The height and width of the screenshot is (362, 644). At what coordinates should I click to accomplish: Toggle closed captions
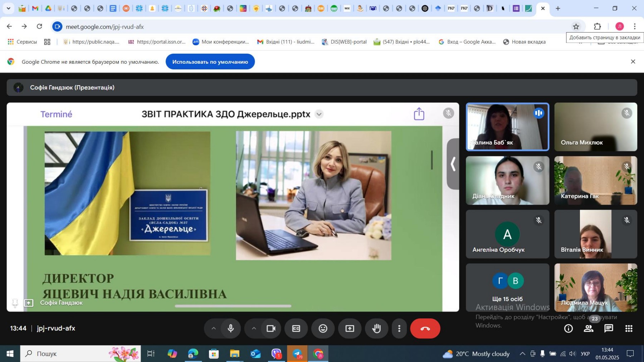click(x=296, y=328)
